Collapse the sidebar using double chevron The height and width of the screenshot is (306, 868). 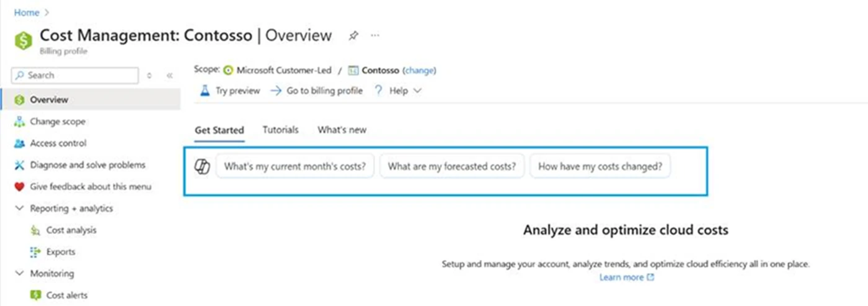(x=169, y=75)
